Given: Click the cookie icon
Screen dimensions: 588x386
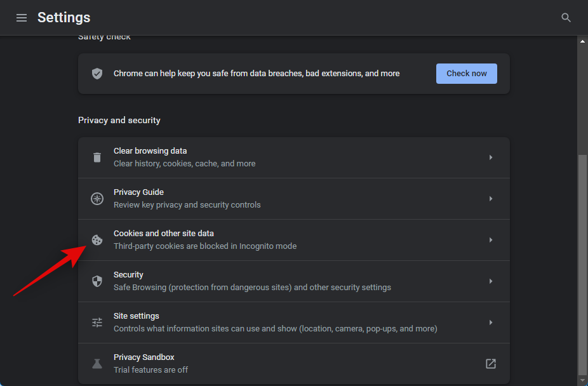Looking at the screenshot, I should point(97,240).
